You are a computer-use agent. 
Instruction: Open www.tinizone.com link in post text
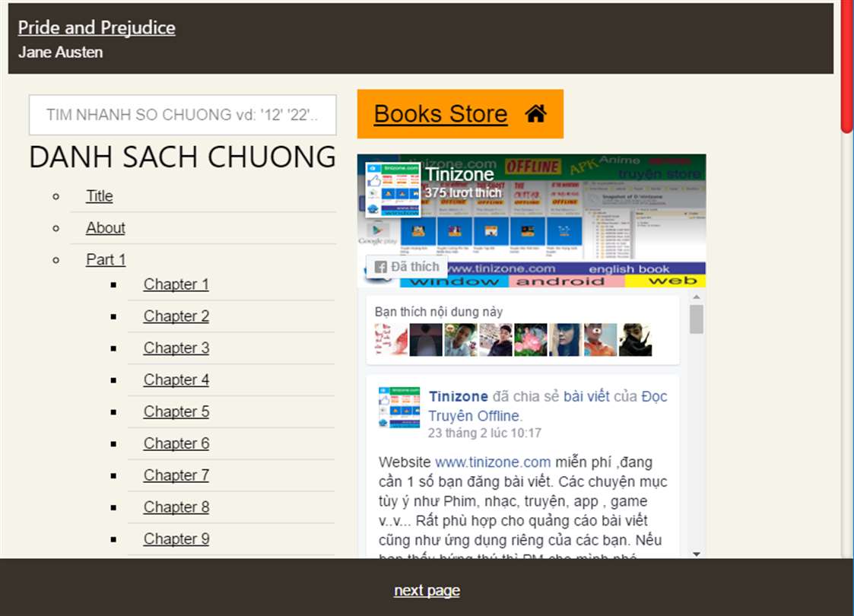pos(493,462)
